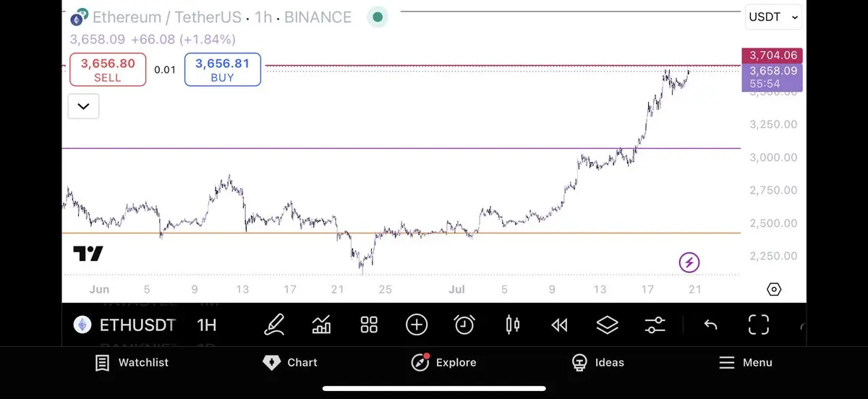The width and height of the screenshot is (868, 399).
Task: Open the layout grid icon
Action: [x=369, y=325]
